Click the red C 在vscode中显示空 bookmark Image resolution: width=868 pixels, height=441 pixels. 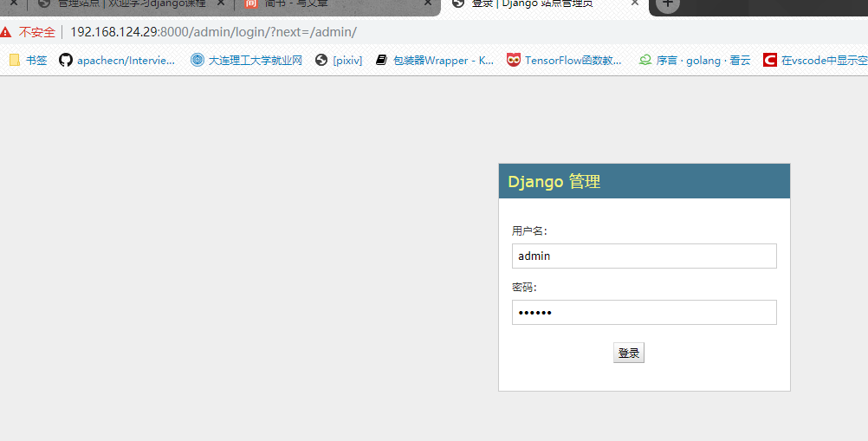(815, 61)
